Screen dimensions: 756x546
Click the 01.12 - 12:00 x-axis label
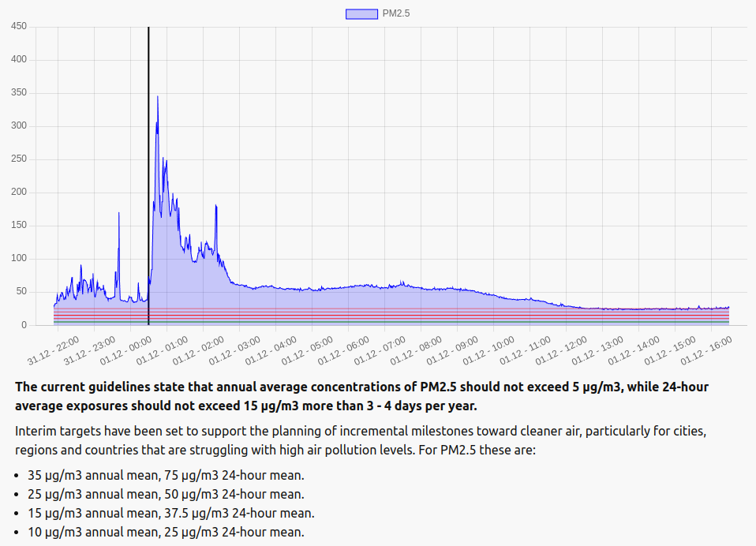561,350
